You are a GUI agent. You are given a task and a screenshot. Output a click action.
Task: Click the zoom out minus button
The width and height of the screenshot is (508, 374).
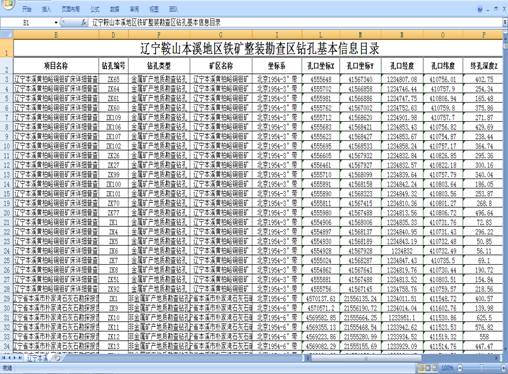(x=460, y=368)
